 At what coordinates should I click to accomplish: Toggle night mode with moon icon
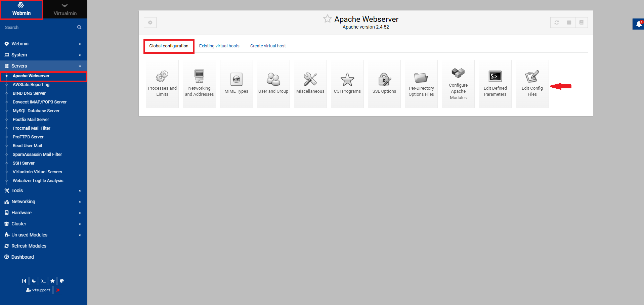click(34, 281)
